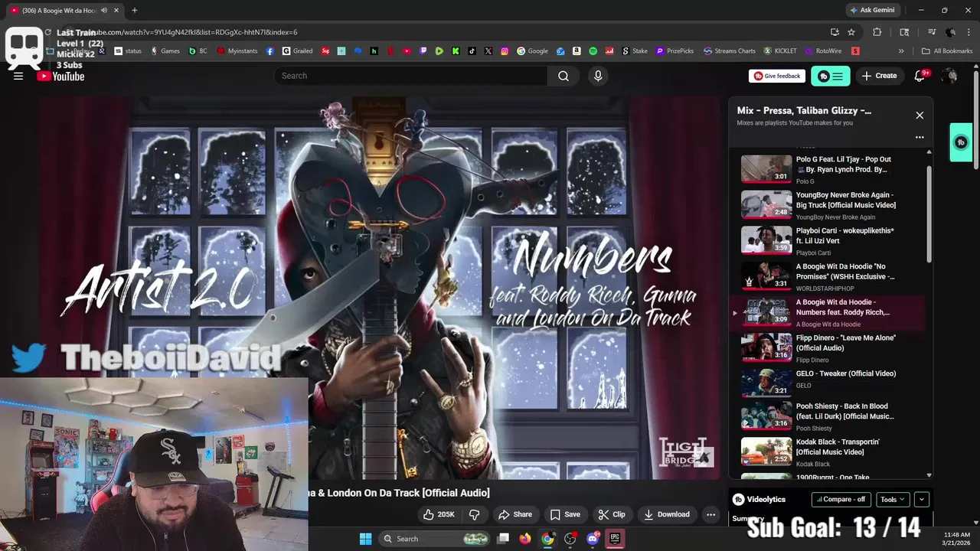The height and width of the screenshot is (551, 980).
Task: Open the Ask Gemini button
Action: point(871,10)
